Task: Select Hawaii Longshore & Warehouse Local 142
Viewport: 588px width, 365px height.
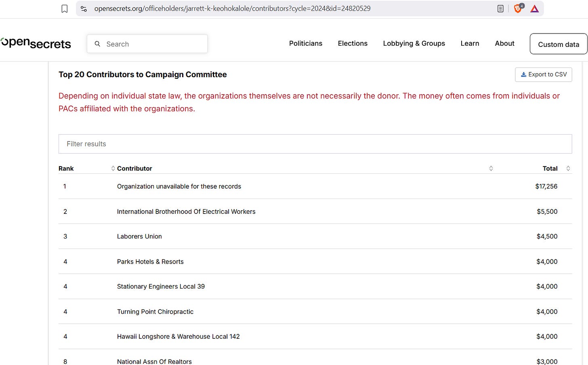Action: [x=178, y=337]
